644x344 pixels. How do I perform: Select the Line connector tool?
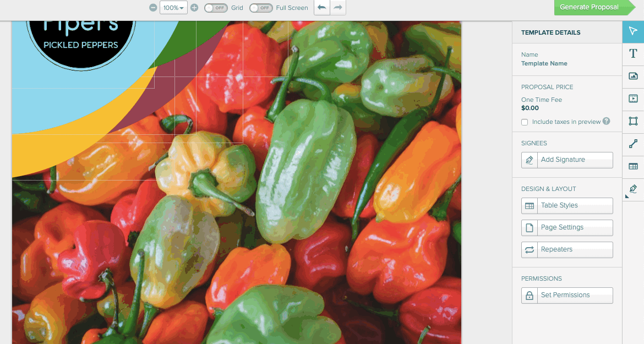click(632, 144)
